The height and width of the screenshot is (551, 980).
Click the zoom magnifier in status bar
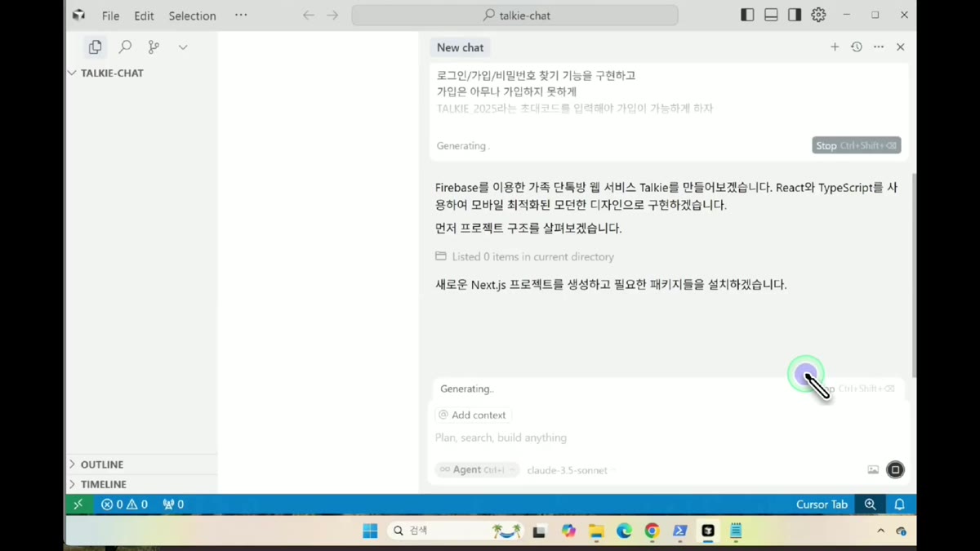pos(871,504)
